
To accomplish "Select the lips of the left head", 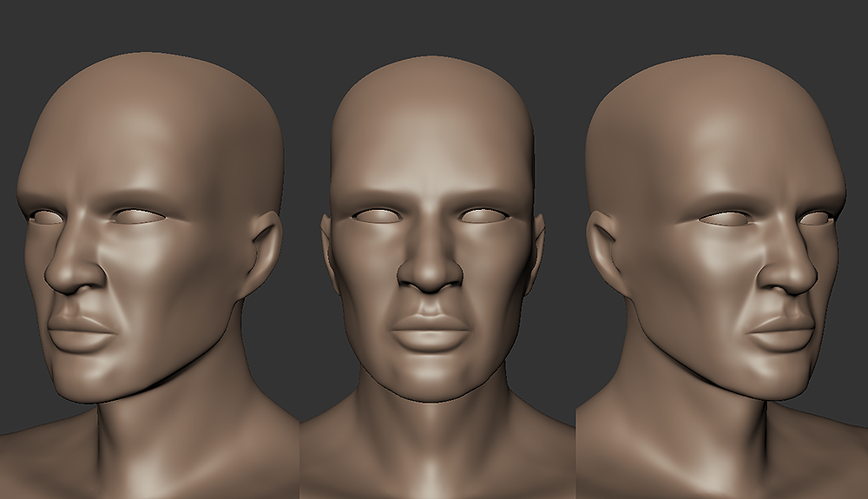I will [x=80, y=332].
